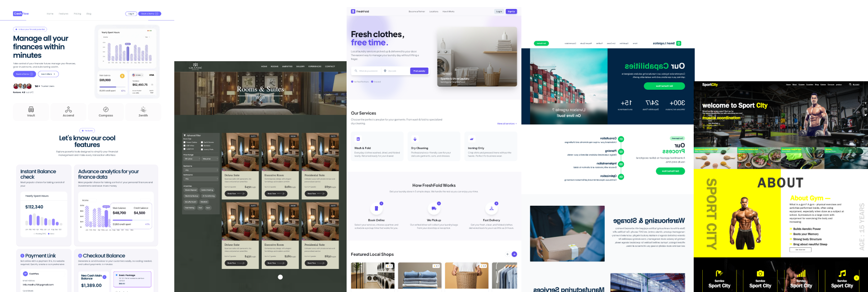Screen dimensions: 868x292
Task: Open the folded jeans shop thumbnail
Action: (420, 275)
